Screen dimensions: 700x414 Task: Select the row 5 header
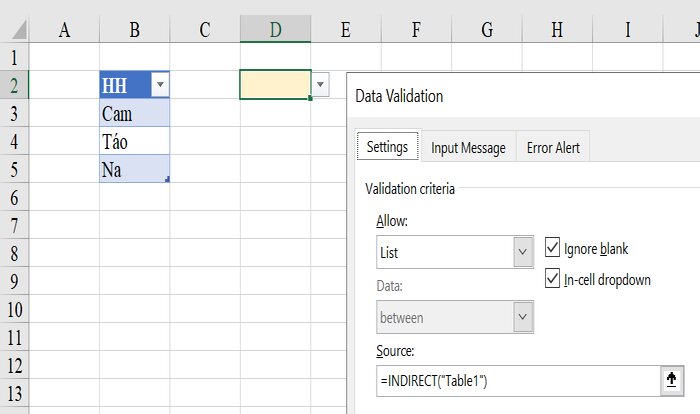point(14,170)
